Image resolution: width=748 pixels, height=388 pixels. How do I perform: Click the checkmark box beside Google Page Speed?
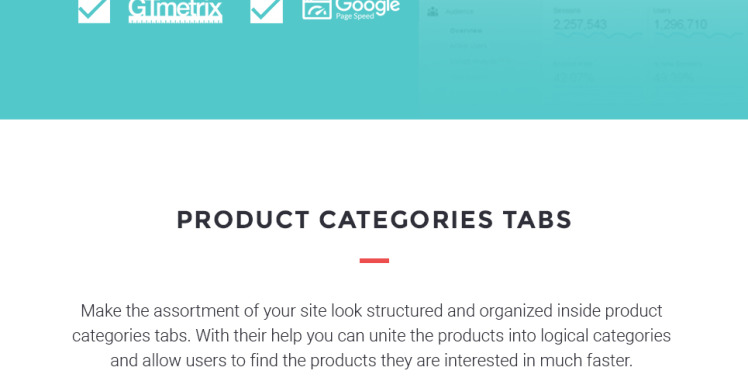click(x=266, y=11)
